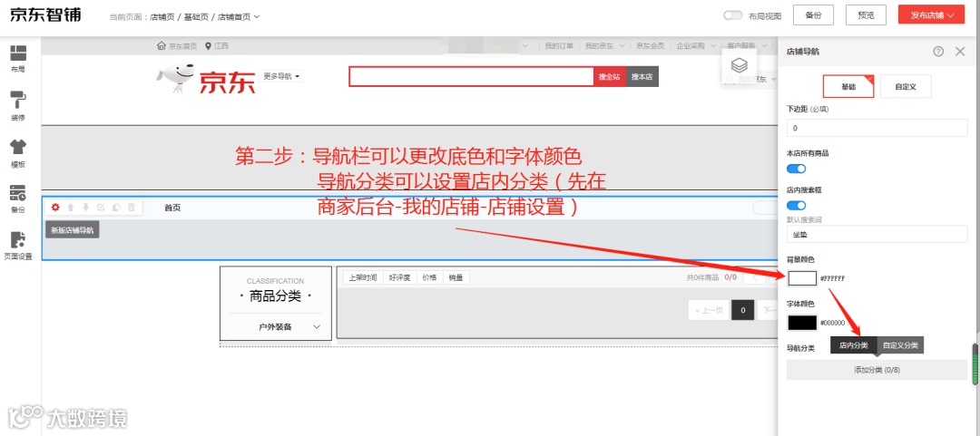The width and height of the screenshot is (980, 436).
Task: Move module down with the down arrow icon
Action: coord(85,208)
